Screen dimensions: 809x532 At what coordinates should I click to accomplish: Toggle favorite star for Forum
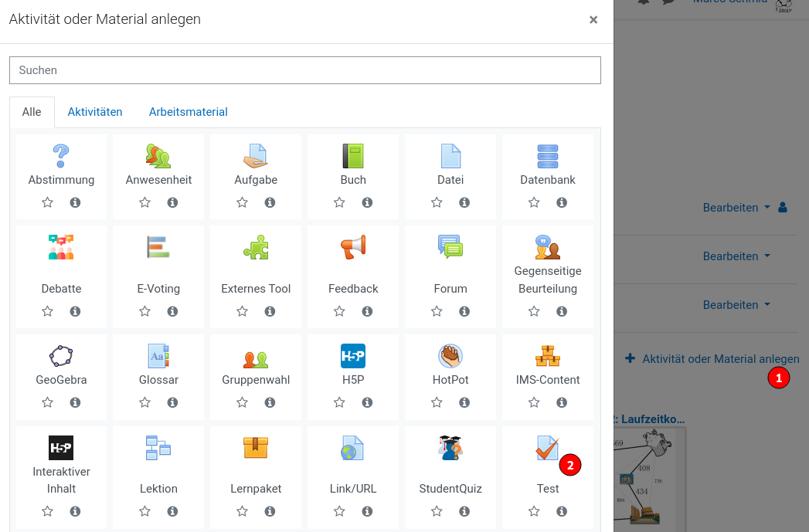tap(437, 311)
